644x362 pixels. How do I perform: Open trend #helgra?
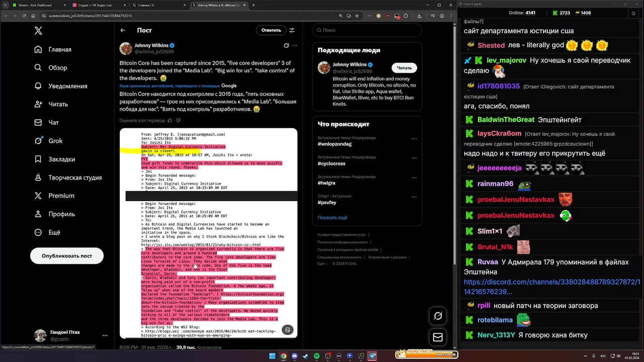[327, 183]
